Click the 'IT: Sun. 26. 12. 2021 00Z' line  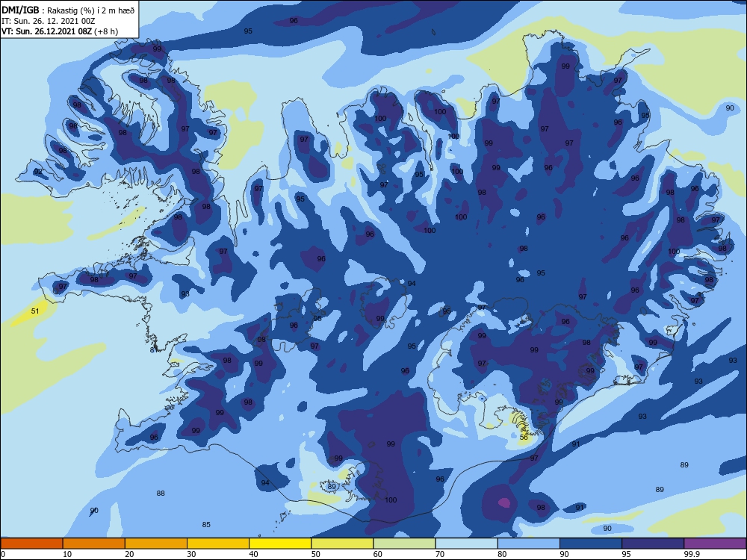pyautogui.click(x=48, y=21)
